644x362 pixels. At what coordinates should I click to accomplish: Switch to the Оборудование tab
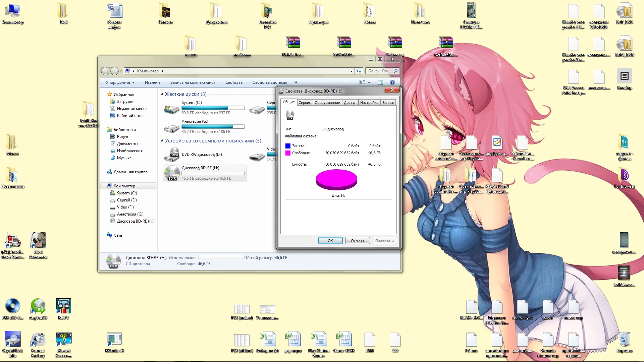click(327, 103)
